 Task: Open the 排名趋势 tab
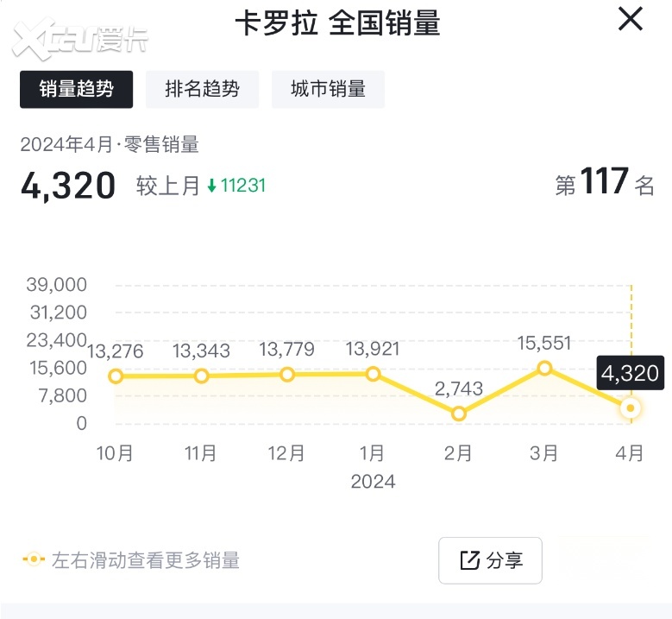(x=202, y=89)
